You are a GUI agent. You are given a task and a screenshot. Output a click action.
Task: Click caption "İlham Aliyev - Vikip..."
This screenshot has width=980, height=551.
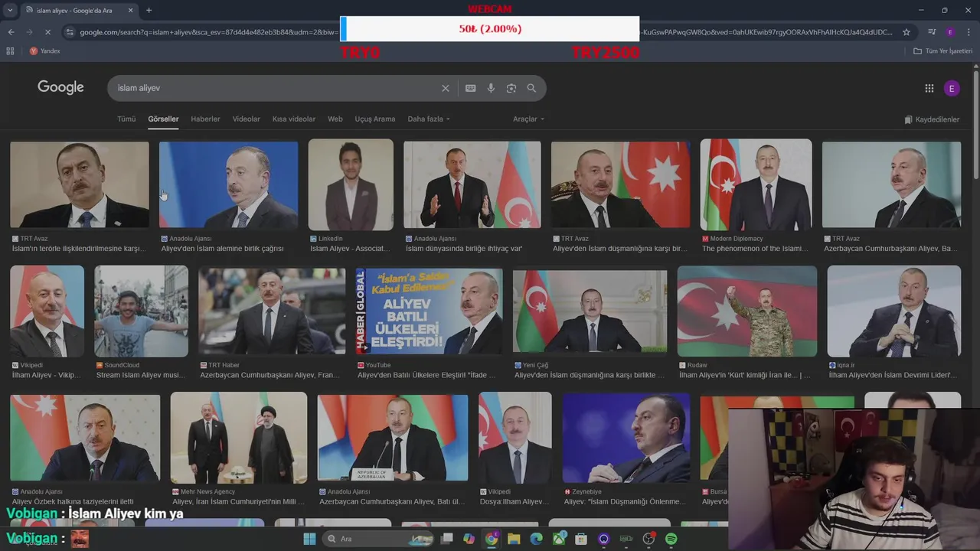point(46,376)
